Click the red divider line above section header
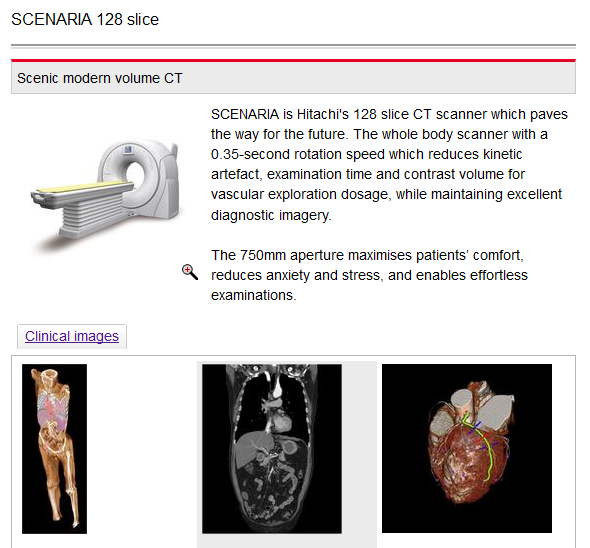The image size is (590, 548). [293, 60]
